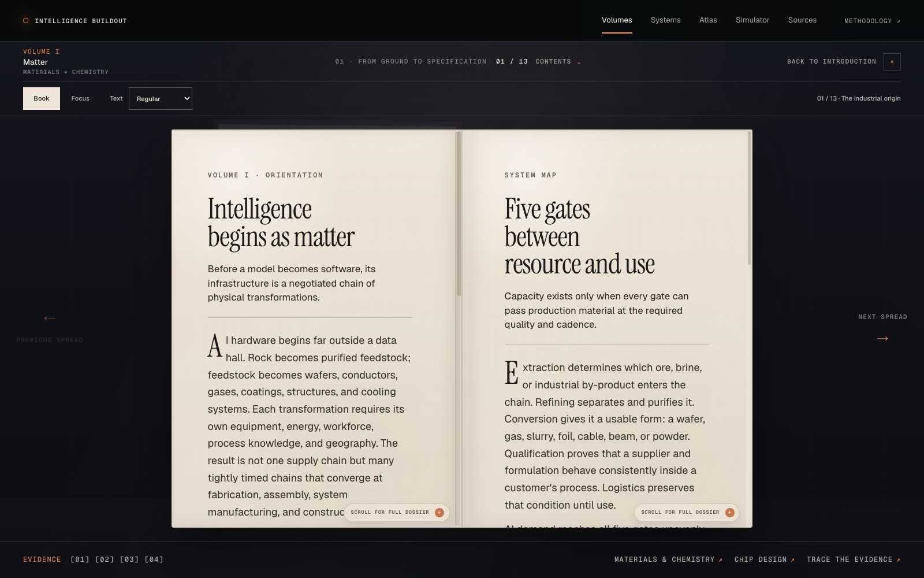Click the left page Scroll for Full Dossier pill
The width and height of the screenshot is (924, 578).
click(x=397, y=512)
